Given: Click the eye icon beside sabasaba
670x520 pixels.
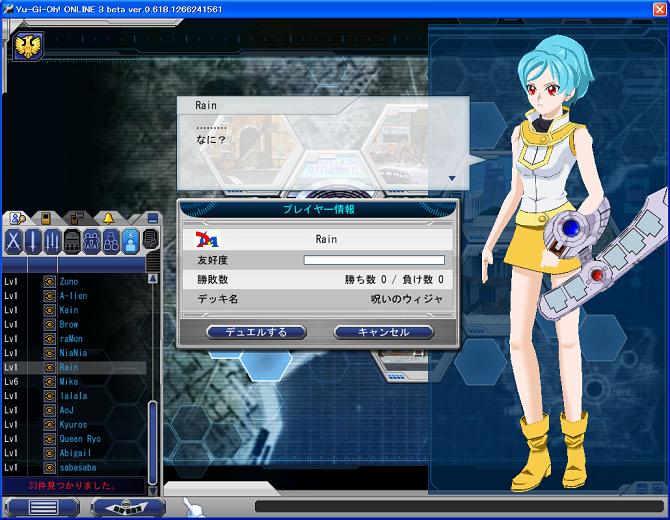Looking at the screenshot, I should coord(50,467).
